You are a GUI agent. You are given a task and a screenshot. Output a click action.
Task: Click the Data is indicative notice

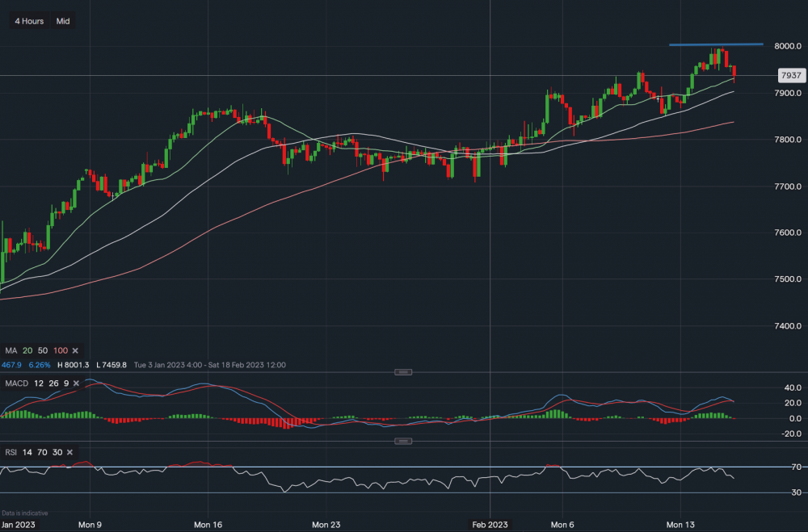[x=25, y=513]
